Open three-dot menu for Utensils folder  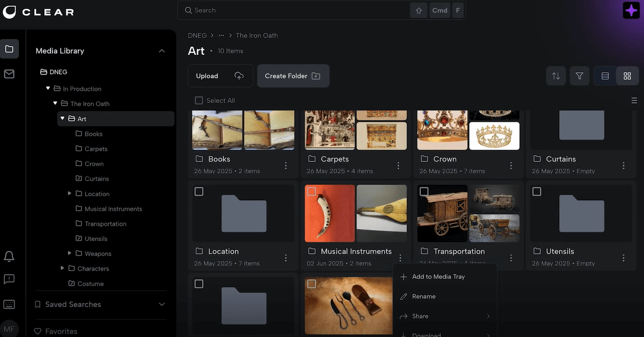[x=623, y=258]
